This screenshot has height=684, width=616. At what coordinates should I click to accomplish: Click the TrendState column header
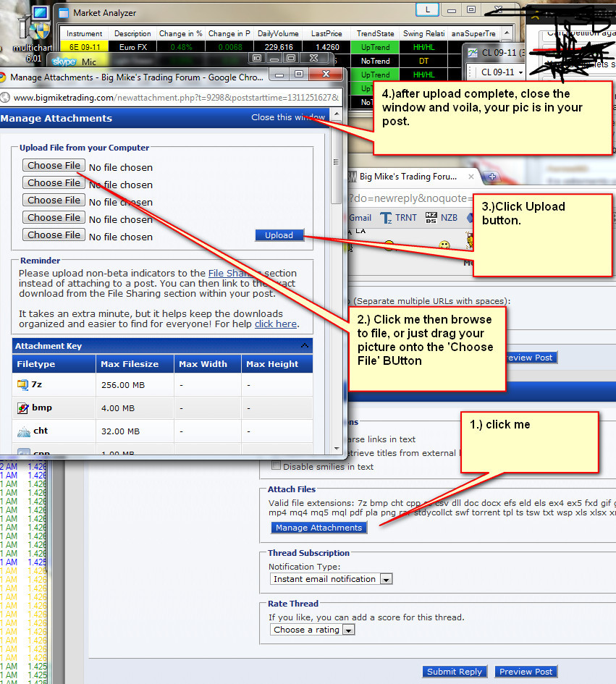pyautogui.click(x=375, y=33)
